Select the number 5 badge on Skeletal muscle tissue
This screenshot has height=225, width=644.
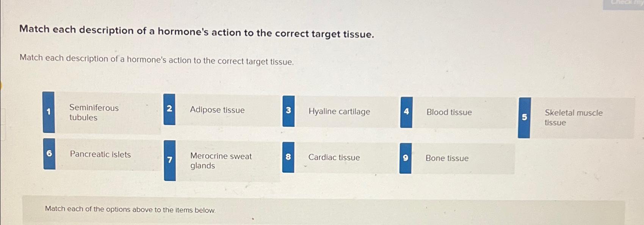[x=525, y=117]
